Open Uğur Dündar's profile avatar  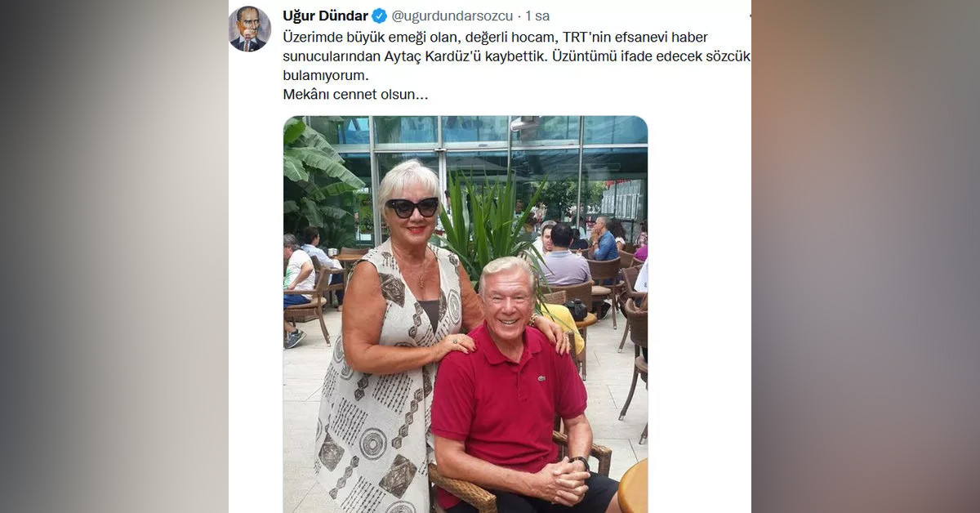pos(250,29)
